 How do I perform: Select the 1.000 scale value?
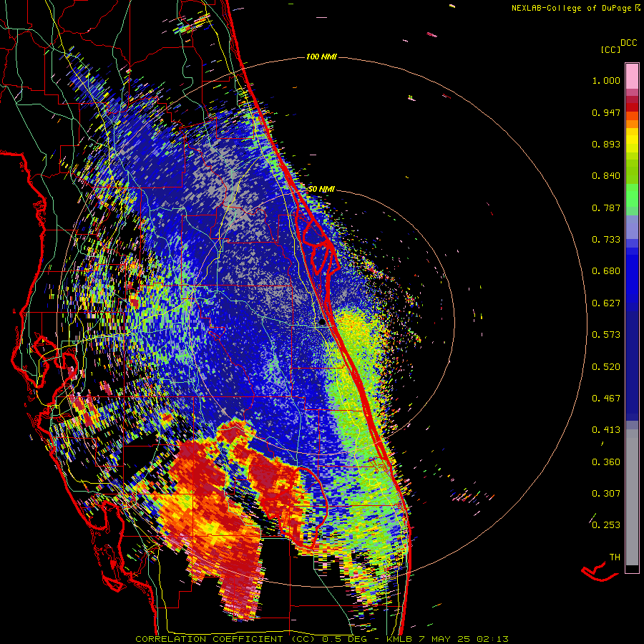(x=606, y=80)
